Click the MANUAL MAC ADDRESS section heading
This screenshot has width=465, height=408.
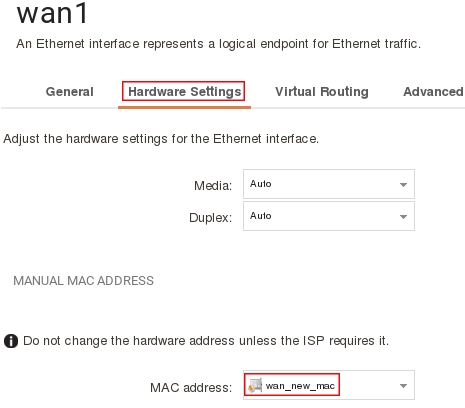tap(84, 281)
